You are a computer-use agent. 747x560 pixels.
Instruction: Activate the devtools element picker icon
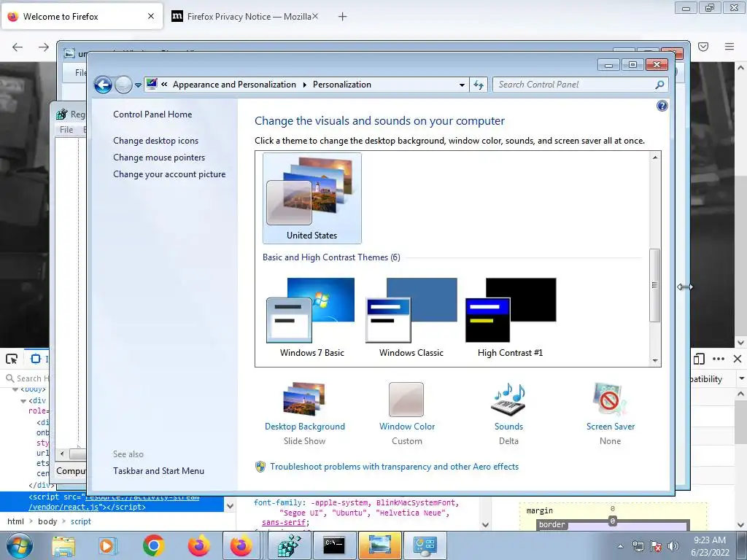(x=12, y=359)
